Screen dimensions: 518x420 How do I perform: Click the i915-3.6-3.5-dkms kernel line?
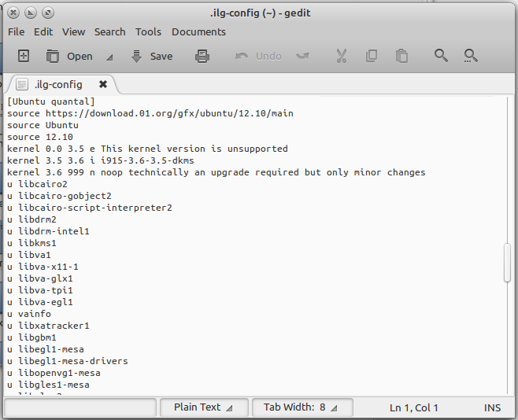coord(101,160)
